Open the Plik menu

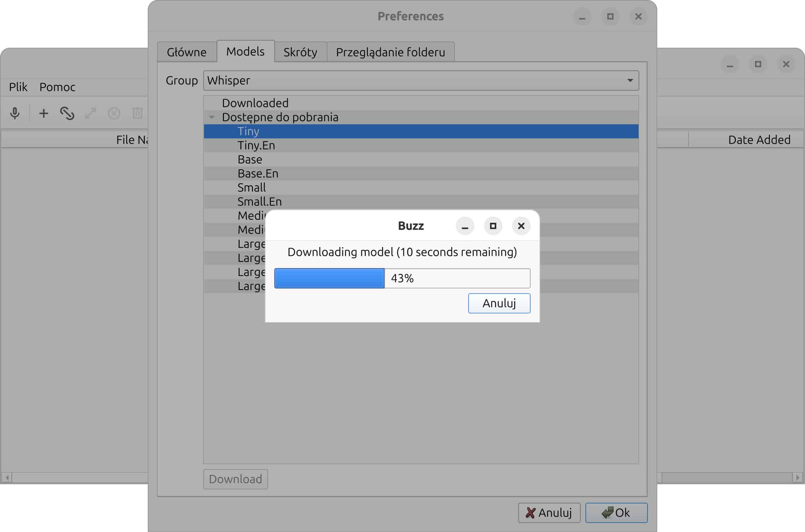click(18, 87)
